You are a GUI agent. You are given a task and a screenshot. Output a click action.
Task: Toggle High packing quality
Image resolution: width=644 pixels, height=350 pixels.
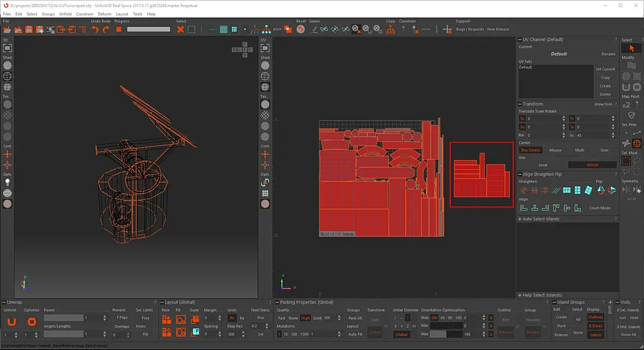click(x=305, y=318)
